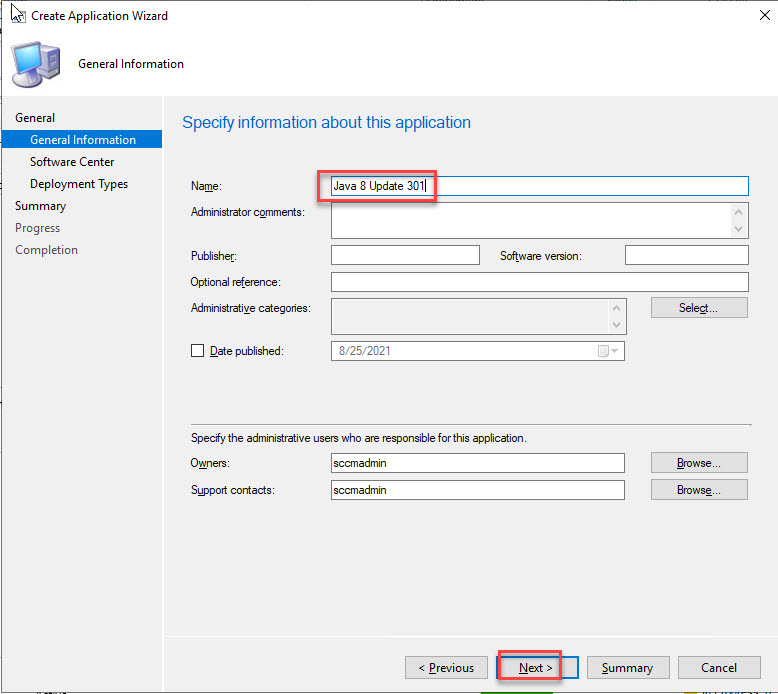Focus the Publisher text field
This screenshot has height=694, width=778.
pos(405,256)
